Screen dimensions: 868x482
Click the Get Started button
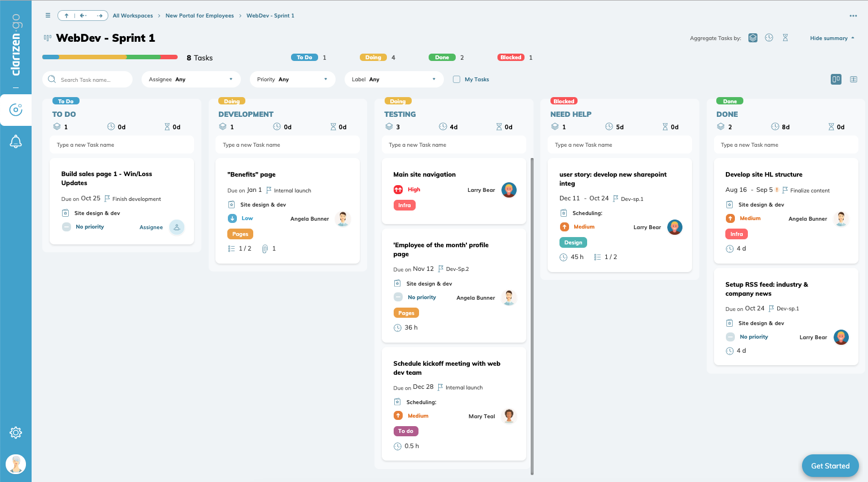tap(830, 466)
